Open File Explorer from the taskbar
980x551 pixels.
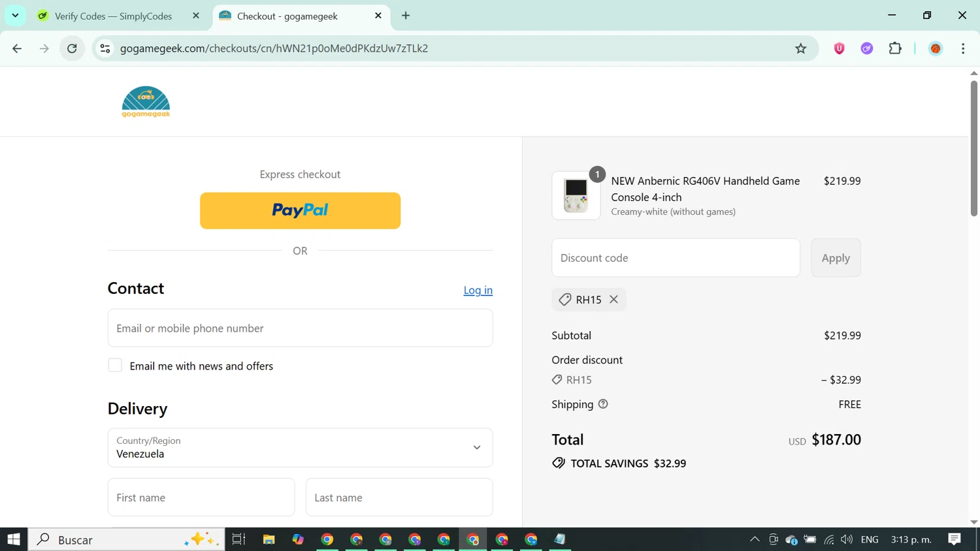(x=269, y=539)
